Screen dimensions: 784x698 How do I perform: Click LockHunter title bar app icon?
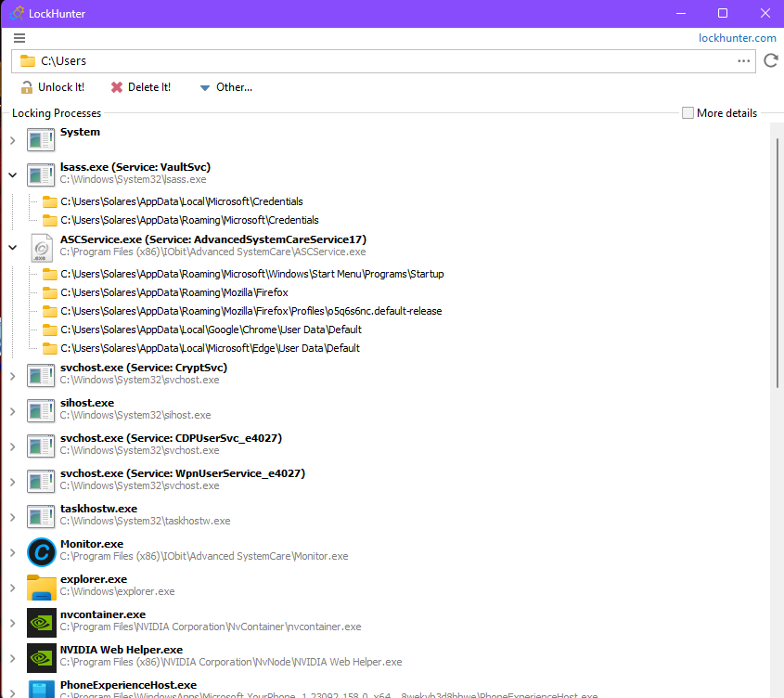coord(17,13)
